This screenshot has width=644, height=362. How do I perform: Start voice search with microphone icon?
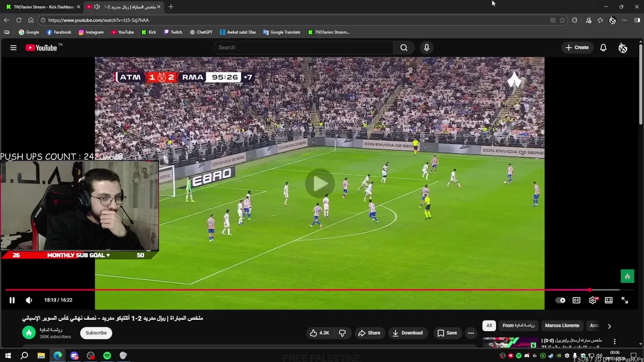(x=427, y=47)
